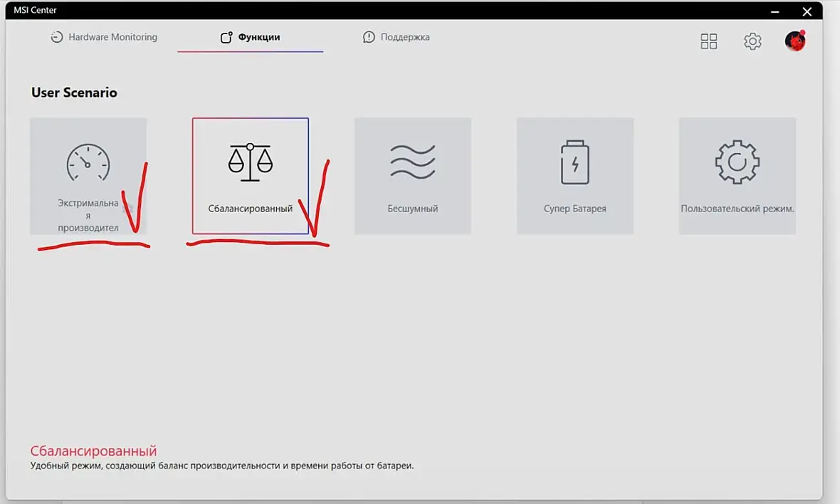The height and width of the screenshot is (504, 840).
Task: Open Пользовательский режим custom scenario tile
Action: click(x=737, y=177)
